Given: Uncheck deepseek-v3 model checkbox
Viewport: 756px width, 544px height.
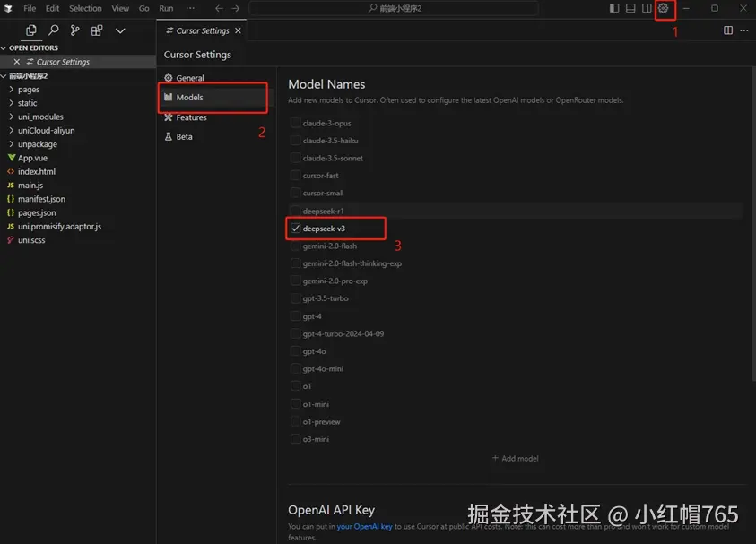Looking at the screenshot, I should click(295, 229).
